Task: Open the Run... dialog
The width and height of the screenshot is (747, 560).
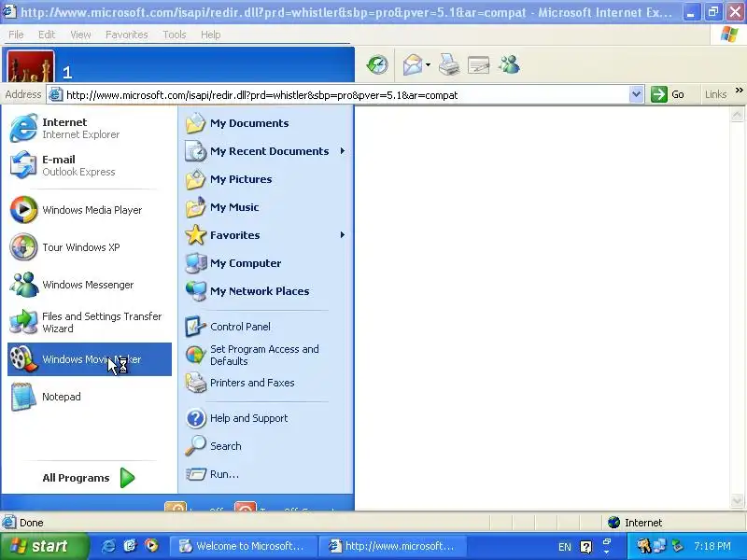Action: pyautogui.click(x=266, y=474)
